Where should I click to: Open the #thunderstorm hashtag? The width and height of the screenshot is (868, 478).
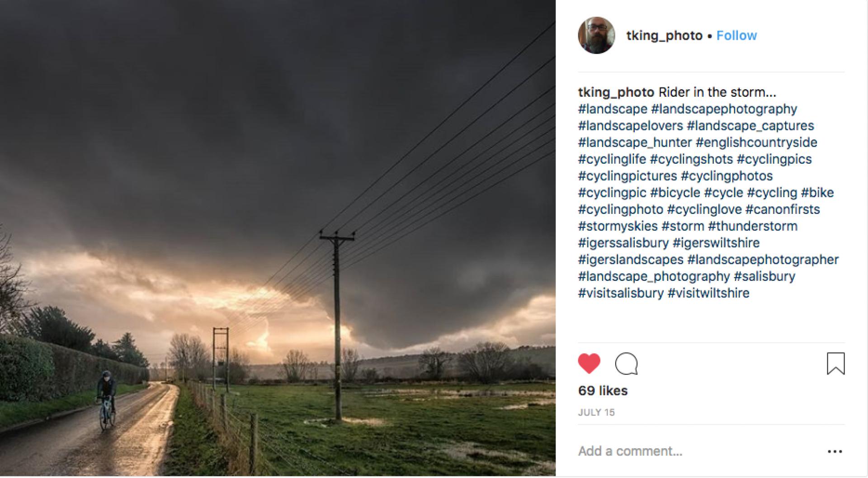(753, 226)
